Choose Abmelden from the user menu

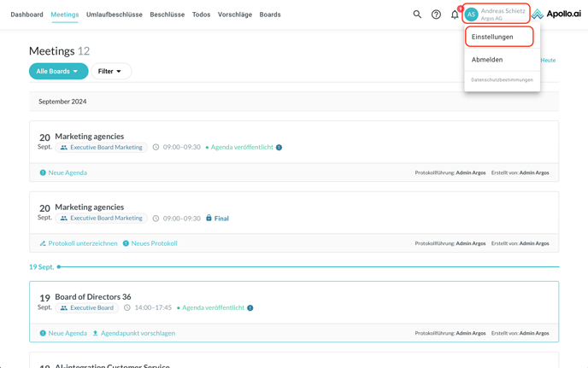[x=487, y=60]
